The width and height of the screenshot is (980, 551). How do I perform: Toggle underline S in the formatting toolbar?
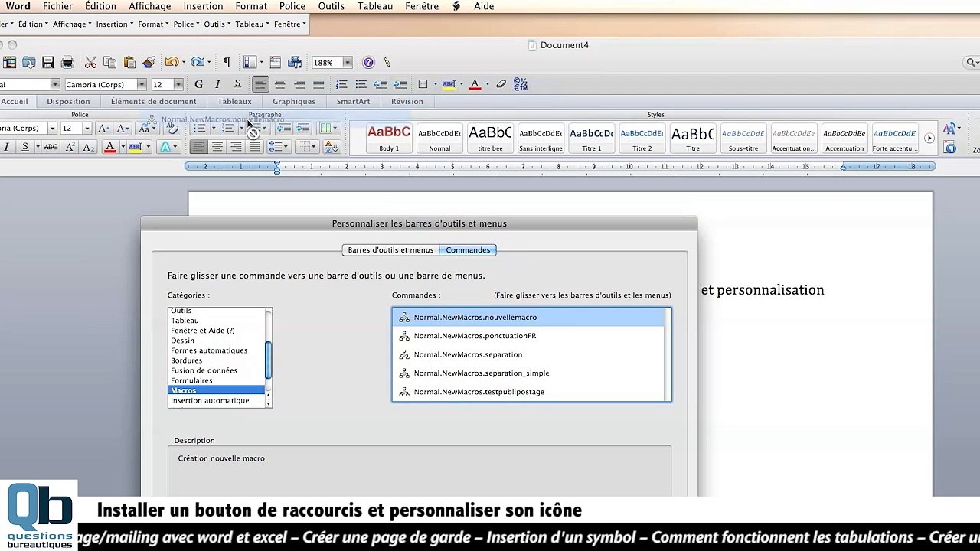pyautogui.click(x=237, y=84)
